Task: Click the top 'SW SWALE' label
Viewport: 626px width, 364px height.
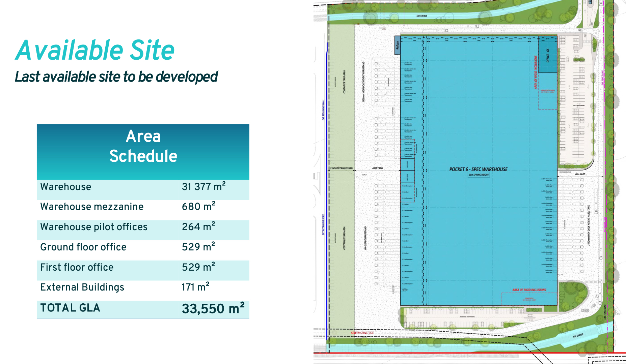Action: pos(421,16)
